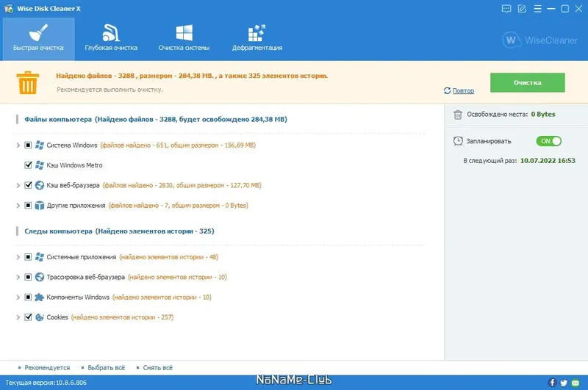Expand the Трассировка веб-браузера tree node
The width and height of the screenshot is (588, 390).
(18, 277)
